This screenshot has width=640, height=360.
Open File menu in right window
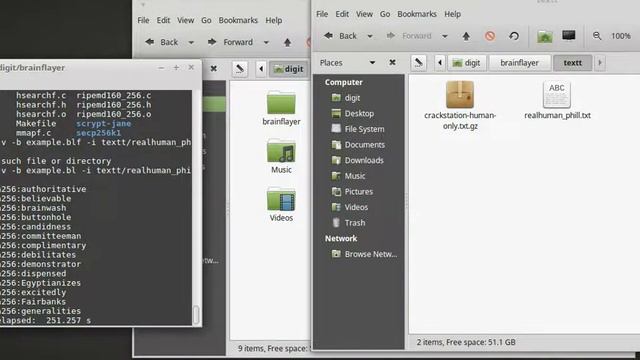[322, 14]
